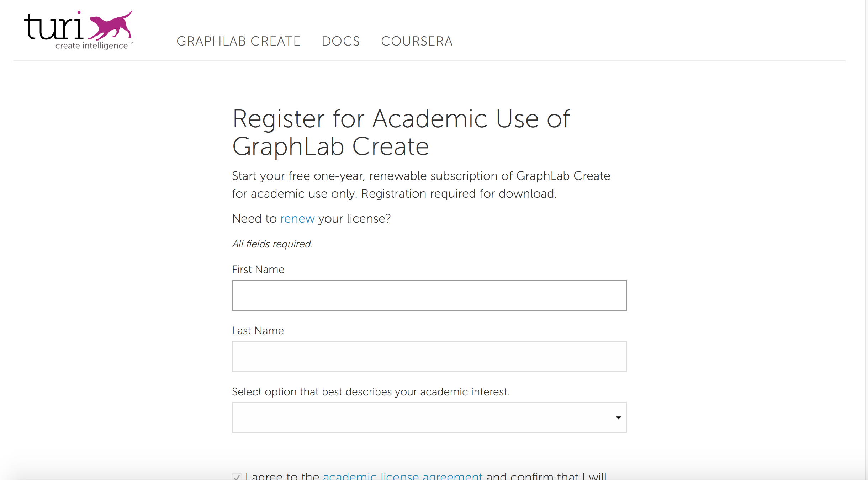868x480 pixels.
Task: Click the page's vertical scrollbar
Action: [x=866, y=213]
